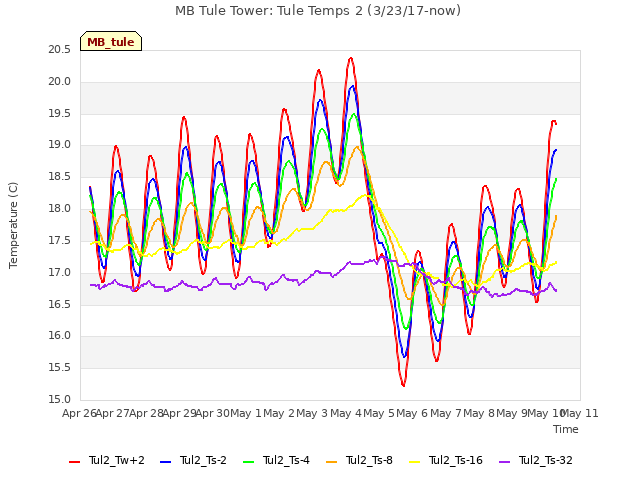
Task: Click the 16.5 y-axis tick label
Action: tap(60, 304)
